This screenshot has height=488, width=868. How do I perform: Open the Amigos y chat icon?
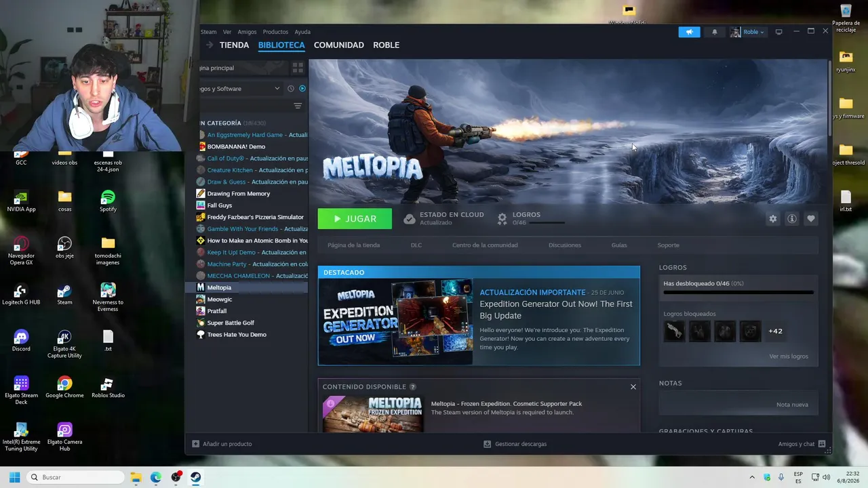tap(822, 444)
